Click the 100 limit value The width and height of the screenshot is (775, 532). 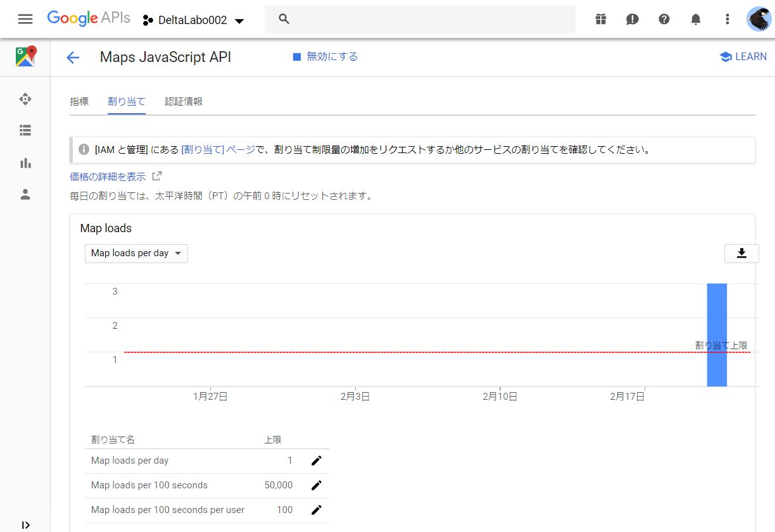[x=285, y=510]
